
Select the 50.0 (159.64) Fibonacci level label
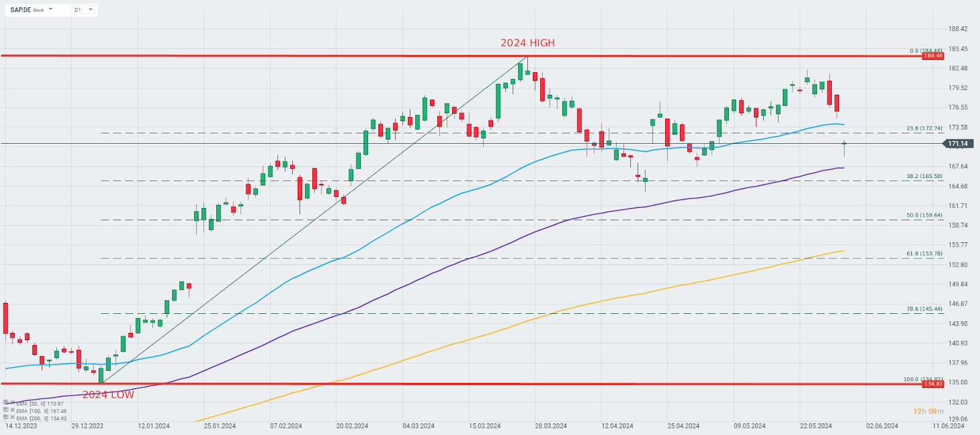click(924, 215)
